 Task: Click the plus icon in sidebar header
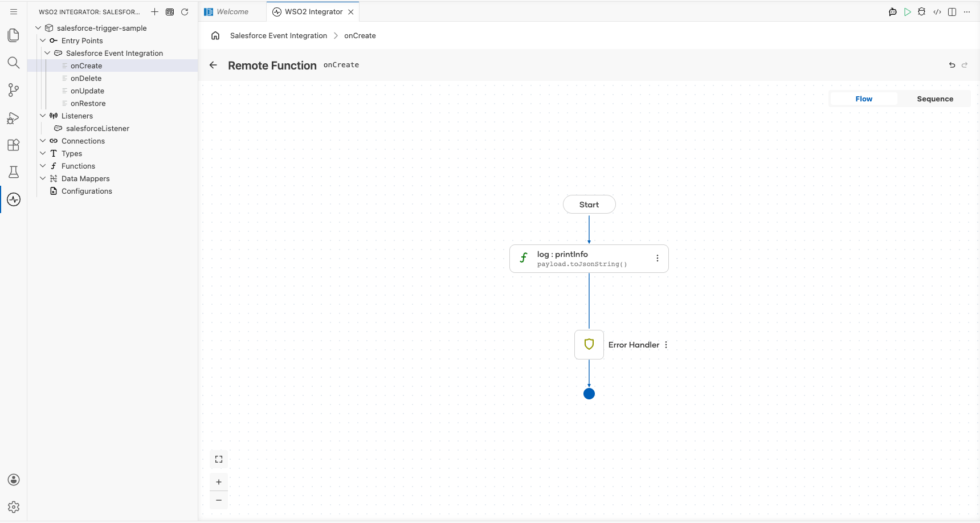(x=154, y=11)
